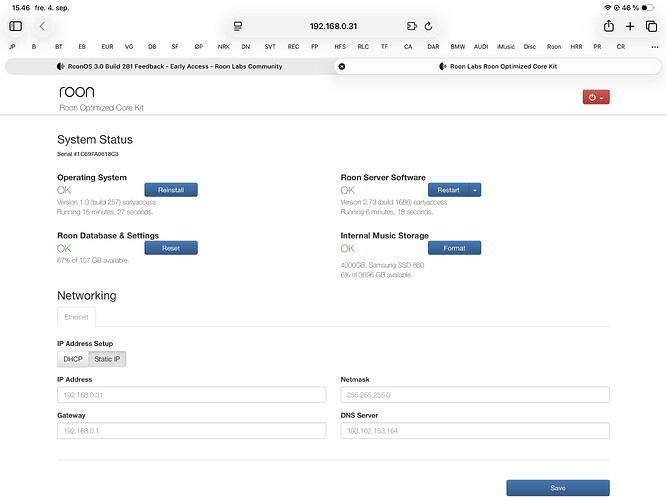Open the iMusic bookmark
666x500 pixels.
(x=505, y=47)
